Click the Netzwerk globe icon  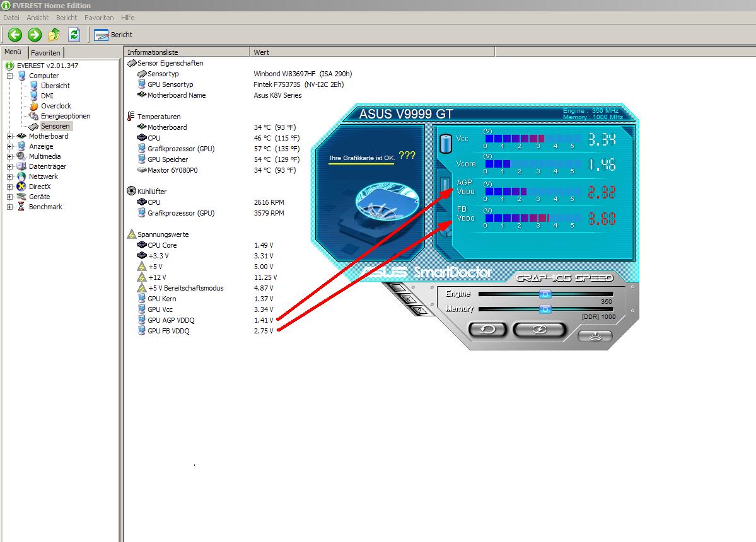[21, 177]
